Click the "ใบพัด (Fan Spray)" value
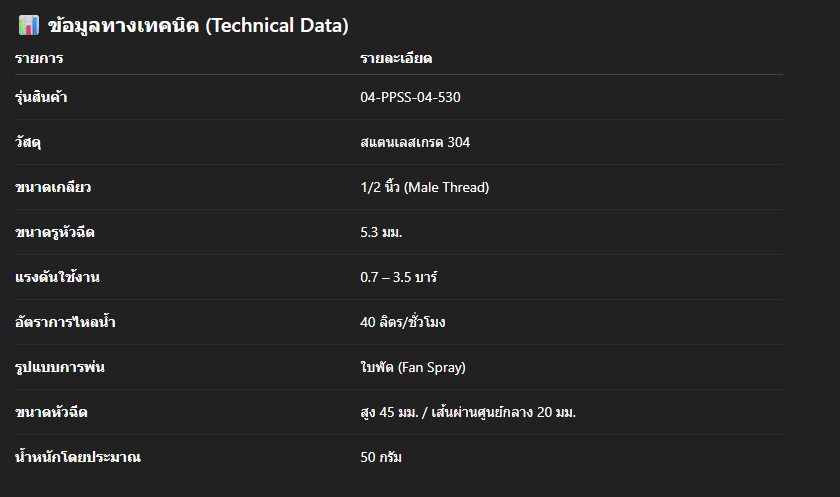This screenshot has width=840, height=497. click(x=413, y=367)
